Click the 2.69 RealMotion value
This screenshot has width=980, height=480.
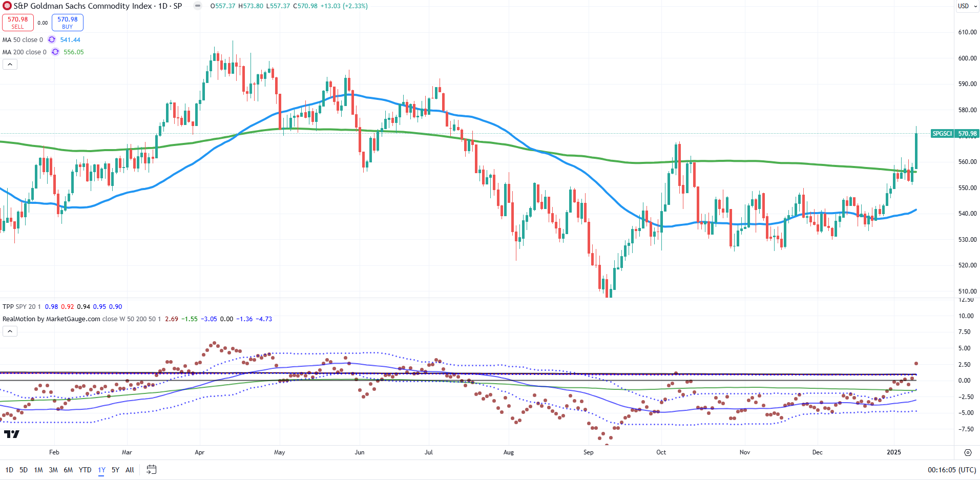coord(172,319)
